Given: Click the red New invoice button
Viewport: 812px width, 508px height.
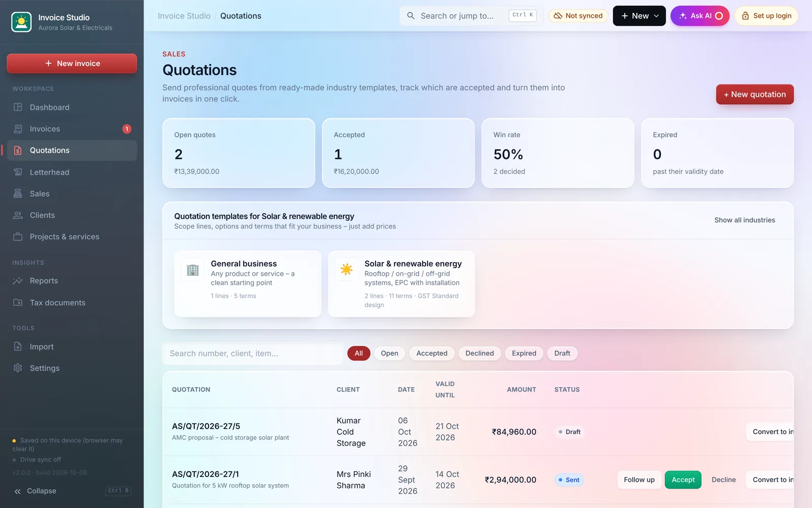Looking at the screenshot, I should [72, 63].
